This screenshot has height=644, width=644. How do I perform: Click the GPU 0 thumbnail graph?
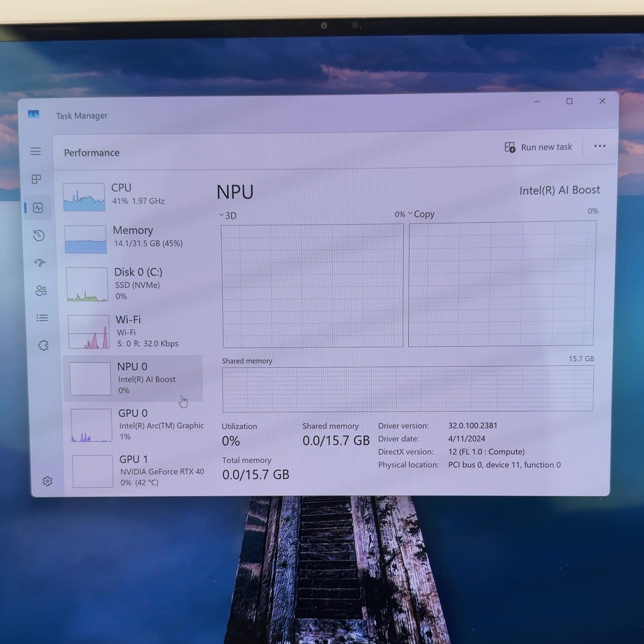91,426
